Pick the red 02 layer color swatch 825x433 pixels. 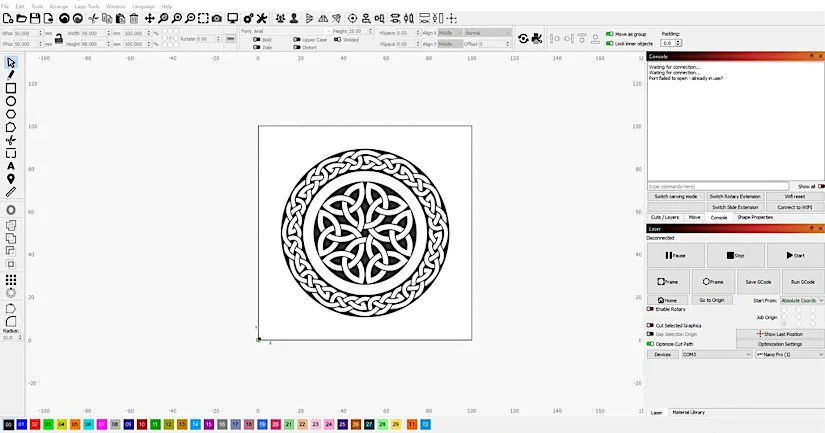click(x=35, y=424)
